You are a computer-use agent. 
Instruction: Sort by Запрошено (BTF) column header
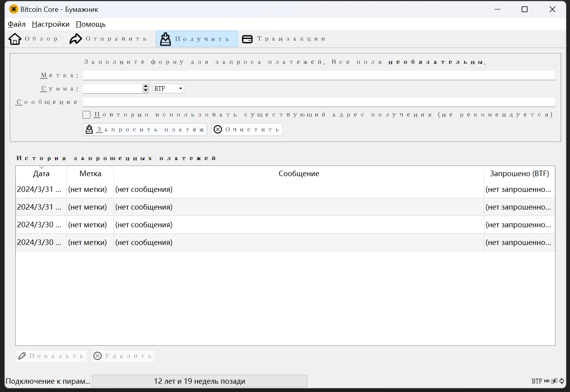519,173
